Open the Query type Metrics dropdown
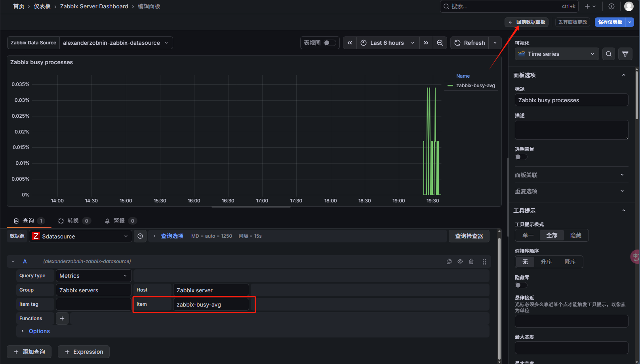This screenshot has height=364, width=640. click(x=93, y=276)
